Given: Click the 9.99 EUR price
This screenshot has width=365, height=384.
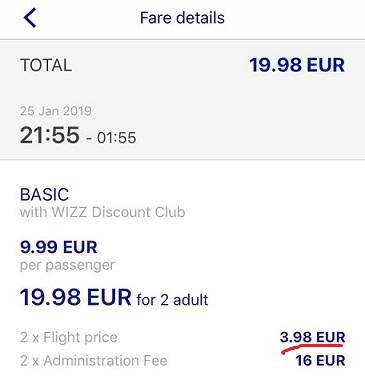Looking at the screenshot, I should [x=59, y=247].
